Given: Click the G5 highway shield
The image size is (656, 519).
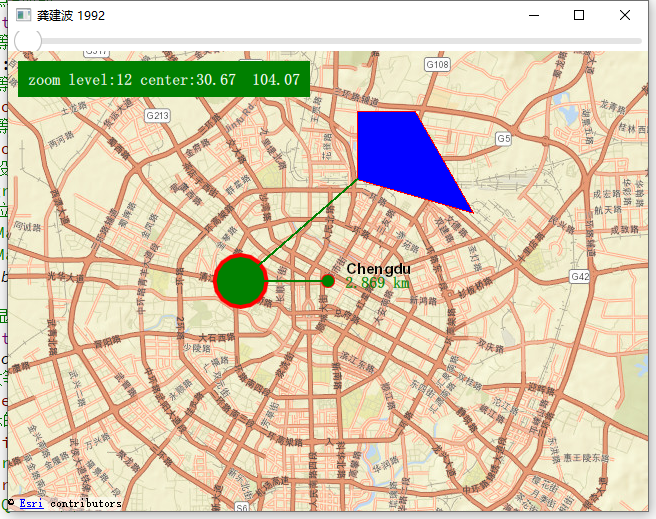Looking at the screenshot, I should (504, 138).
